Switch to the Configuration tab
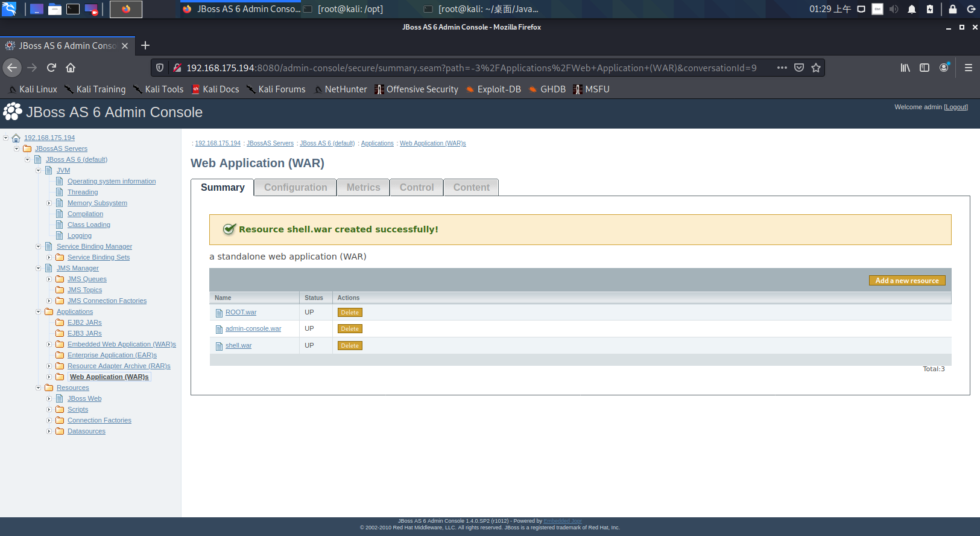 [x=296, y=188]
